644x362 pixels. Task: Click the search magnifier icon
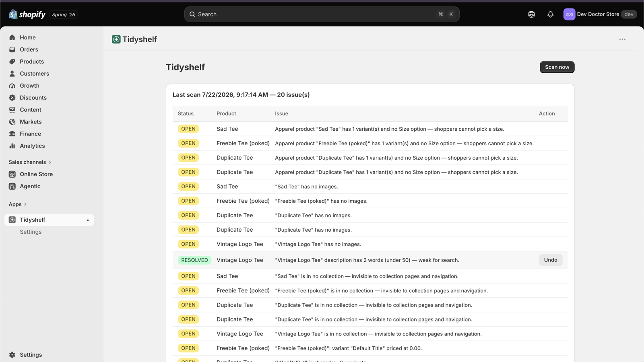(192, 14)
